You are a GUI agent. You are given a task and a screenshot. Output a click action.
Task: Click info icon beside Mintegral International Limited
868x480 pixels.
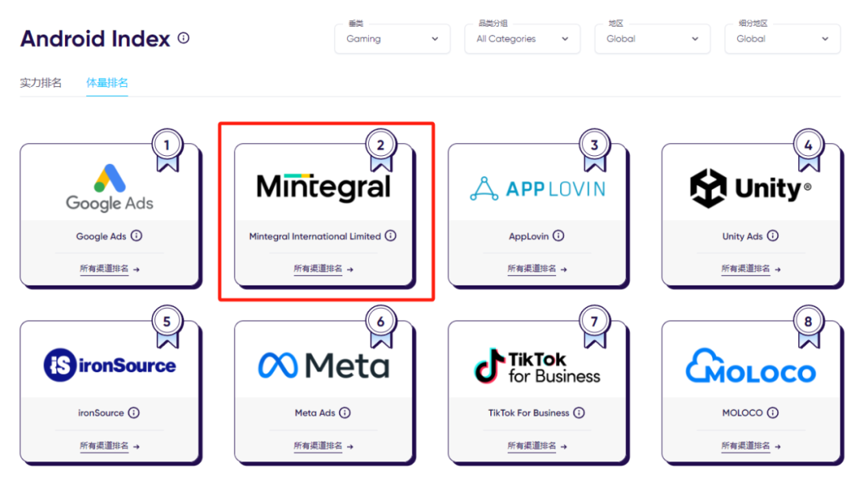tap(391, 236)
